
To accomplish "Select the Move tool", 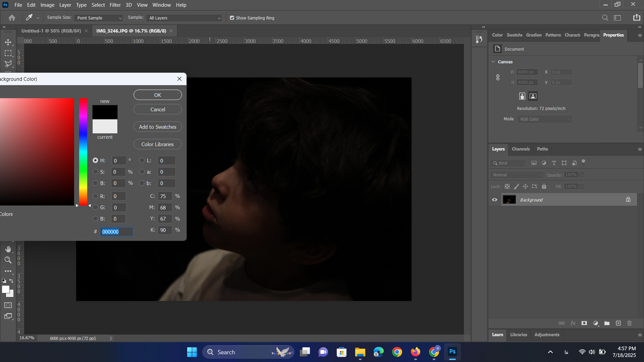I will point(8,42).
